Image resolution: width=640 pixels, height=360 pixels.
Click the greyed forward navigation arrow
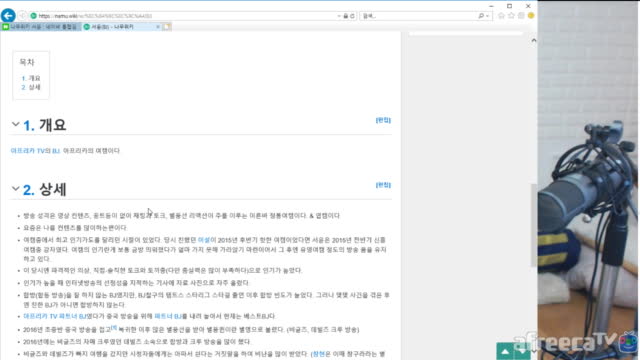pos(22,16)
